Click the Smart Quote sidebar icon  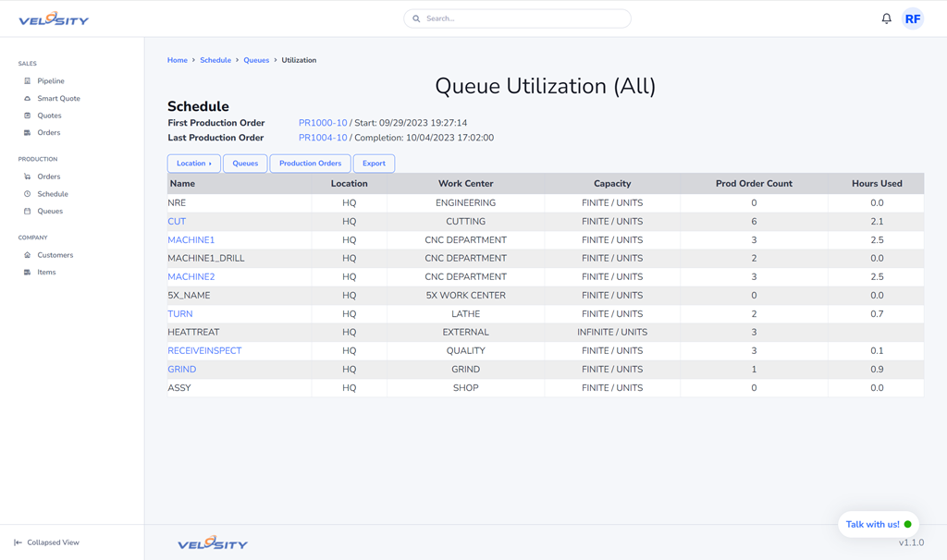point(28,99)
